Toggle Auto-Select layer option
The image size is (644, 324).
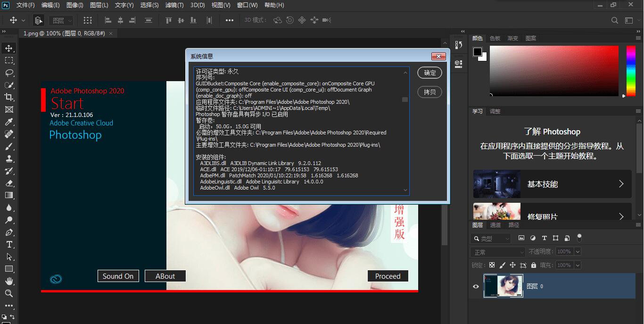pyautogui.click(x=38, y=20)
